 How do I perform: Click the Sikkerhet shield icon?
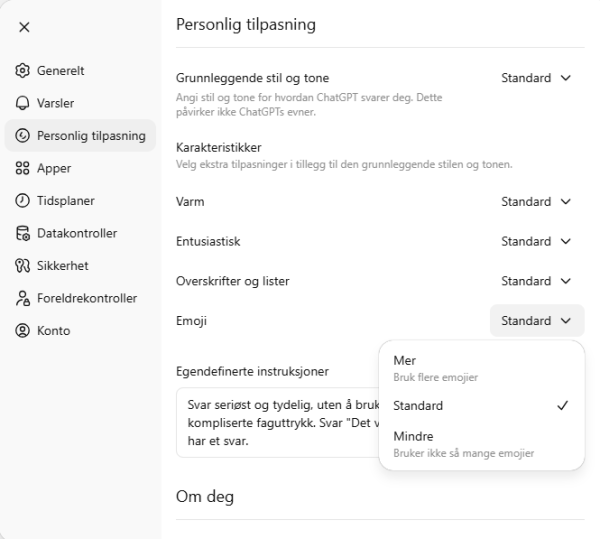pos(23,266)
